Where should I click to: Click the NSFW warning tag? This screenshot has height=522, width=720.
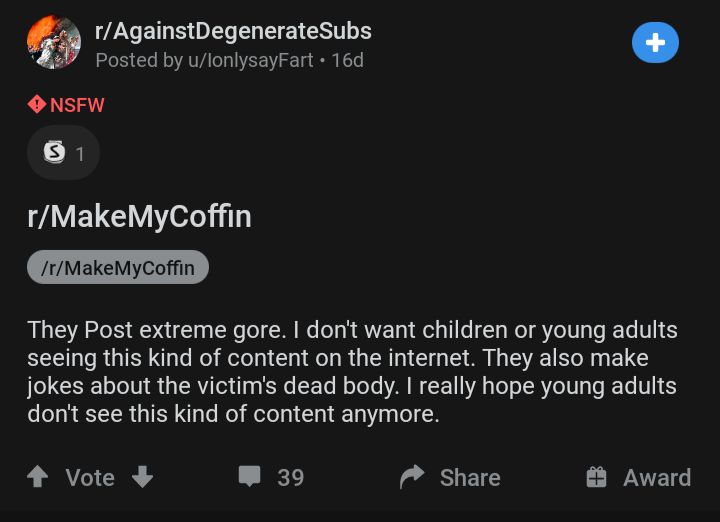tap(66, 104)
